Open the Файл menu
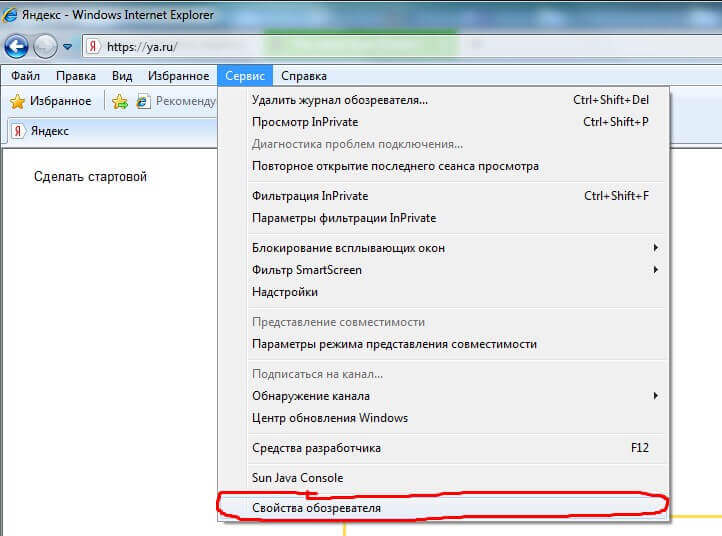Image resolution: width=722 pixels, height=536 pixels. click(x=26, y=76)
